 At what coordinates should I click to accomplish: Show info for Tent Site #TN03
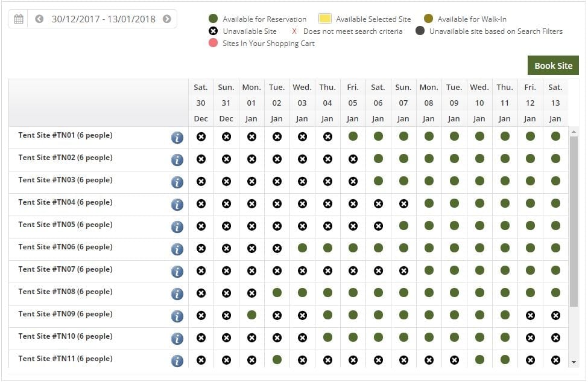(177, 182)
